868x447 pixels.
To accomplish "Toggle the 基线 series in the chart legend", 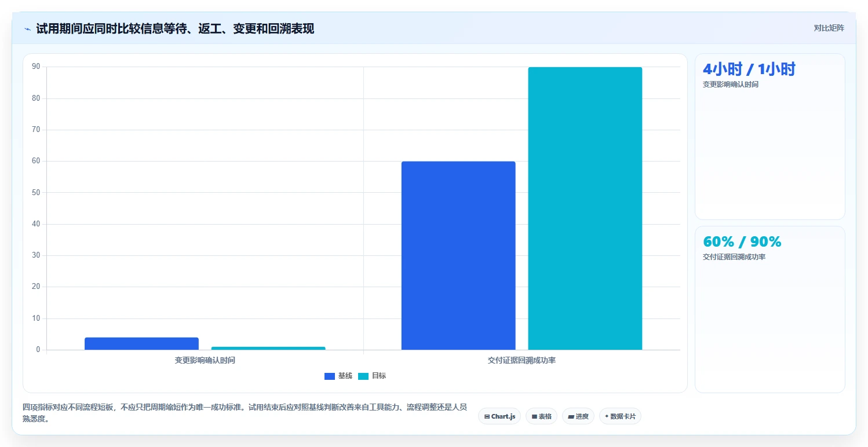I will [x=338, y=376].
